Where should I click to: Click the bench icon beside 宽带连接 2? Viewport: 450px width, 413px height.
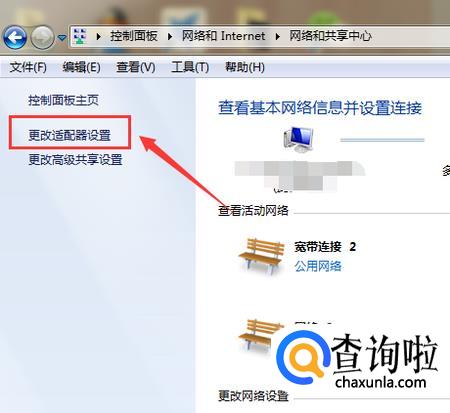point(262,255)
